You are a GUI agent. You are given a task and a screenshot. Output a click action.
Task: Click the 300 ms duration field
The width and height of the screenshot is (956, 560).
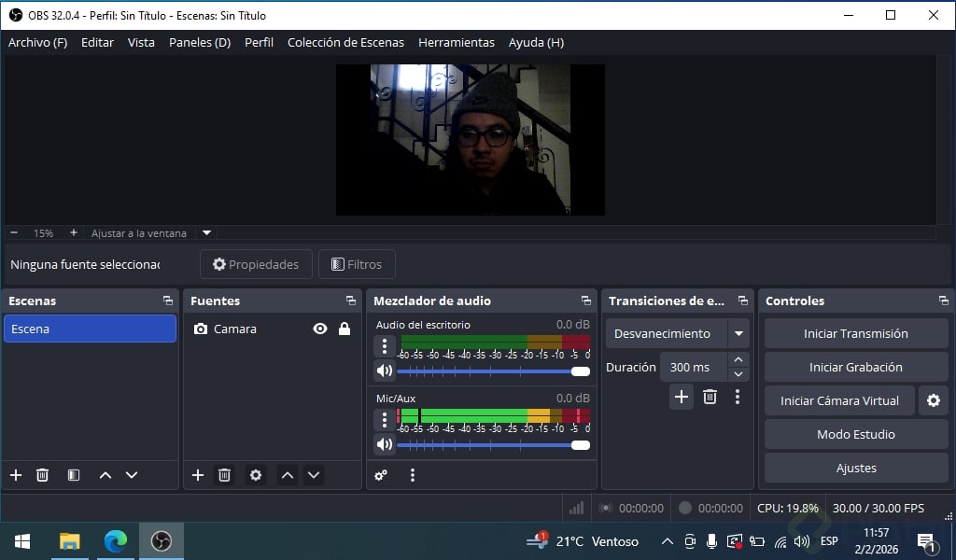pyautogui.click(x=694, y=367)
